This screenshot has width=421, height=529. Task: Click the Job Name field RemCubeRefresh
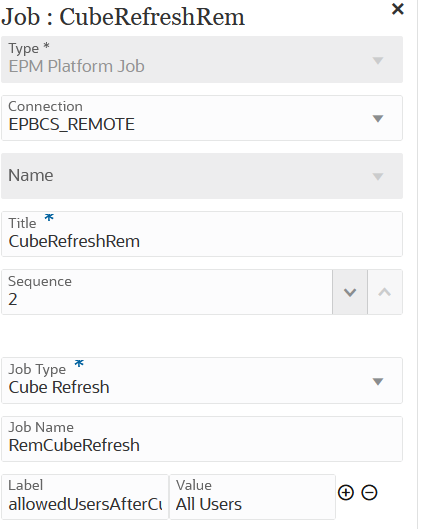click(202, 439)
